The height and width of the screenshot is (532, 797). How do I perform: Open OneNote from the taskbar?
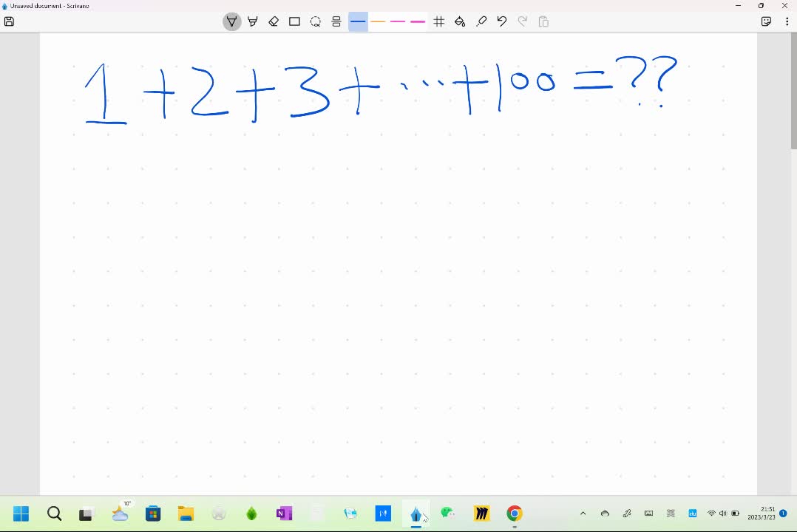(284, 514)
